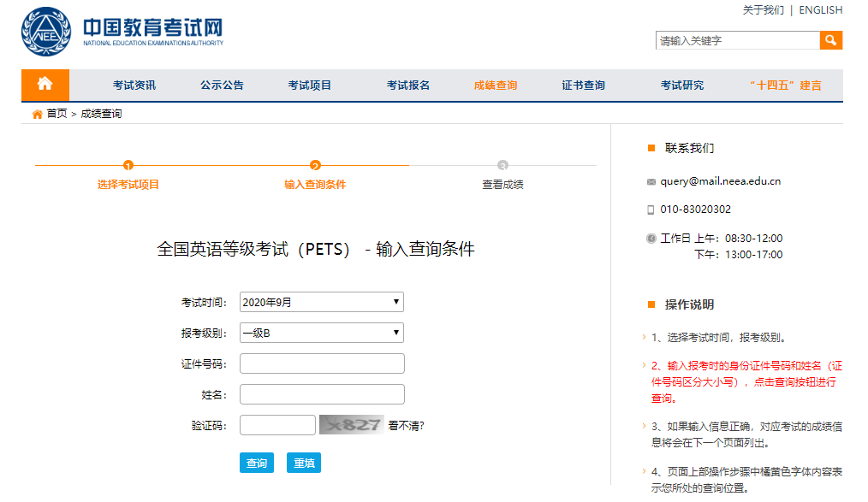
Task: Open the 考试时间 dropdown showing 2020年9月
Action: [321, 301]
